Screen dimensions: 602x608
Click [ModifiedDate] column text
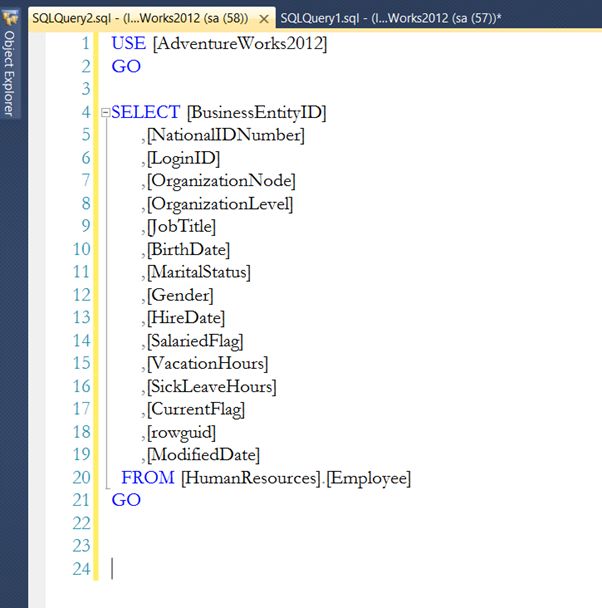[203, 455]
